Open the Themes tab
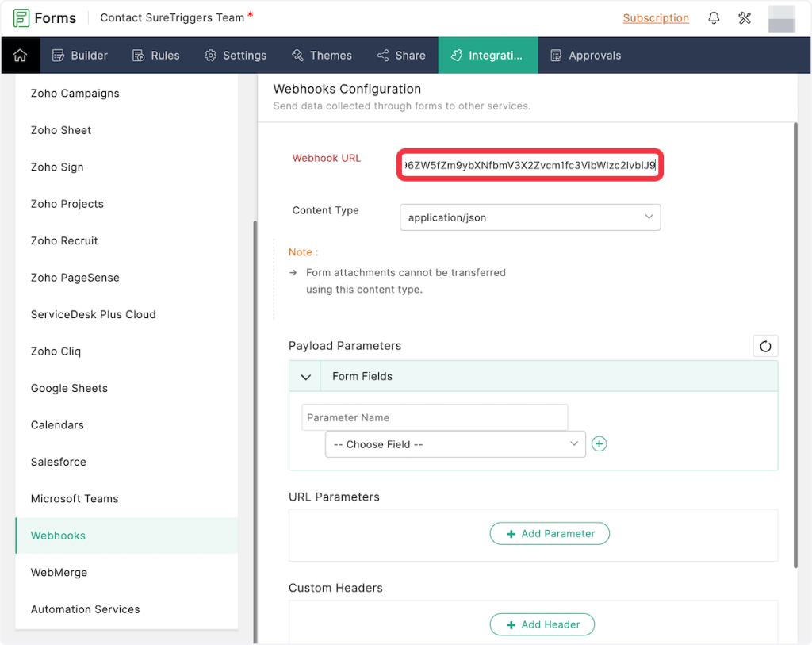 pos(322,56)
